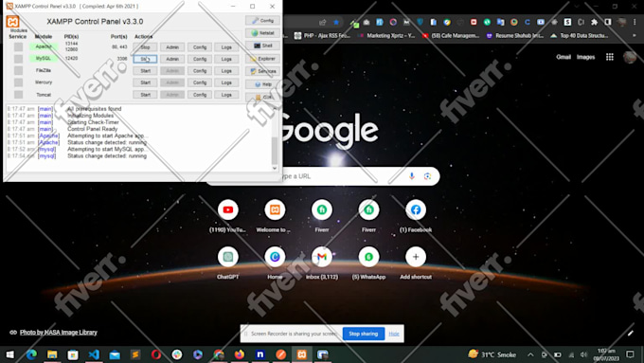The image size is (644, 363).
Task: Open Apache Logs dropdown
Action: (226, 47)
